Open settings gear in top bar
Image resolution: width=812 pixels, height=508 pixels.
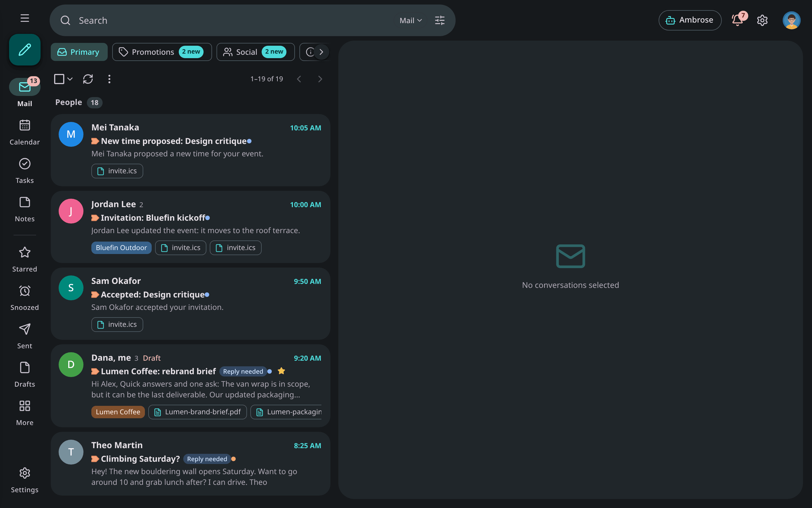click(762, 21)
